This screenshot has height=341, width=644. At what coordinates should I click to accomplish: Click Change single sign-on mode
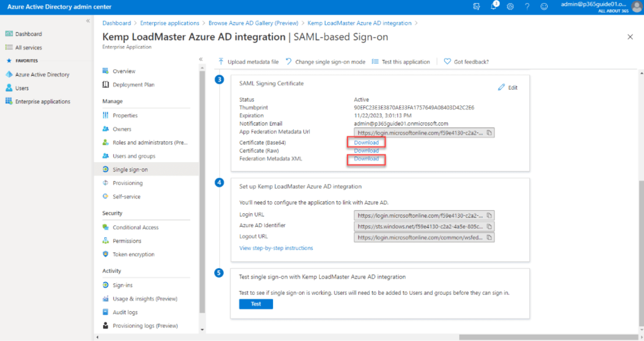pyautogui.click(x=325, y=62)
